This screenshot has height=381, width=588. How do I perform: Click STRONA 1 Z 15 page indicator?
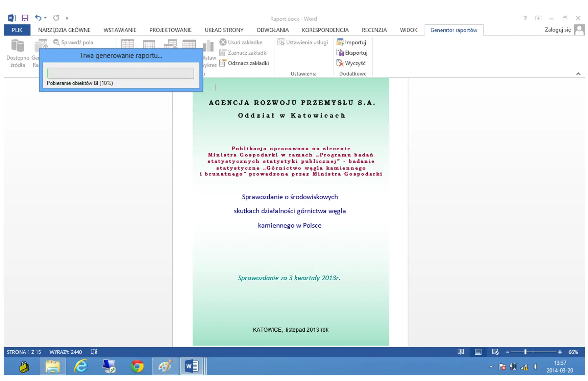pos(24,352)
